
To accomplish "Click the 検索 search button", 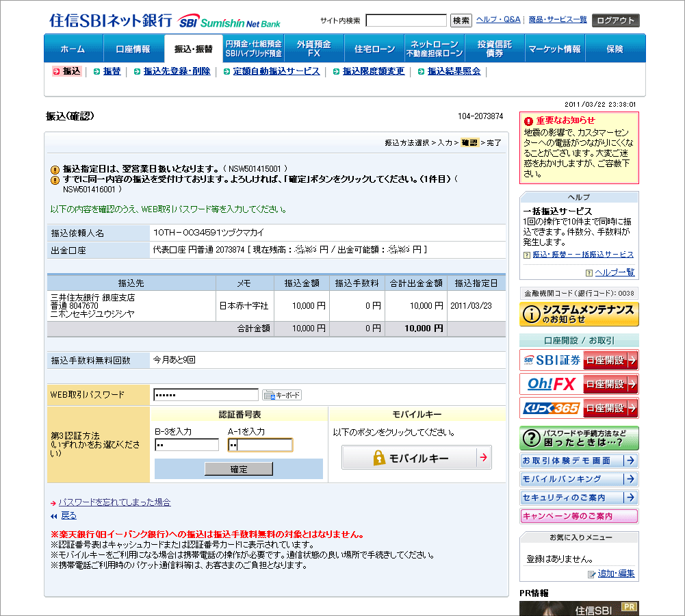I will [x=461, y=20].
